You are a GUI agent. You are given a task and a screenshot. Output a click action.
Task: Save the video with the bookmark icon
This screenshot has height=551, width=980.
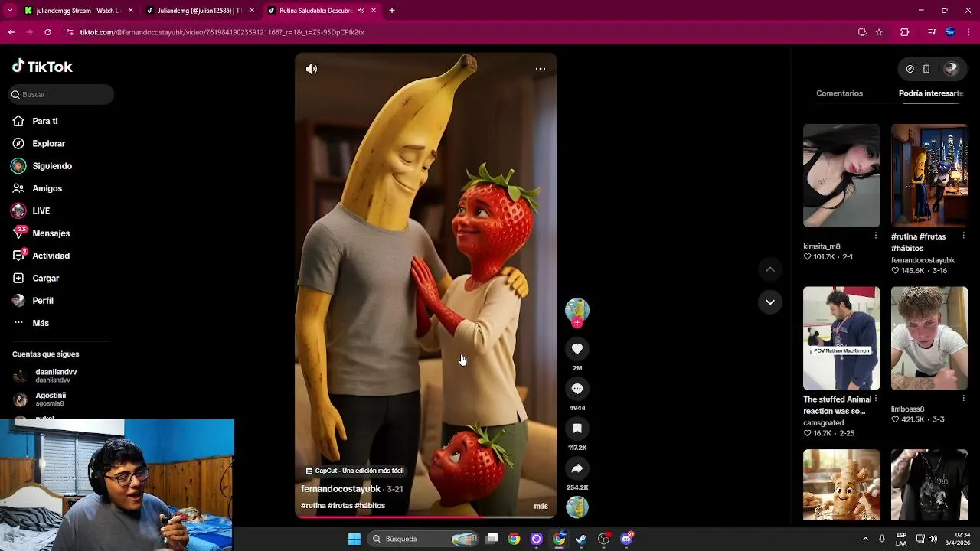coord(577,429)
